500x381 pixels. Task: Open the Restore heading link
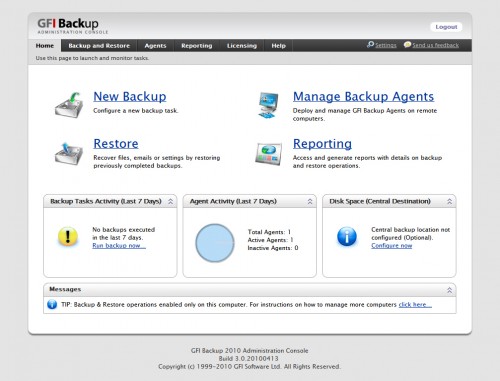[x=116, y=144]
